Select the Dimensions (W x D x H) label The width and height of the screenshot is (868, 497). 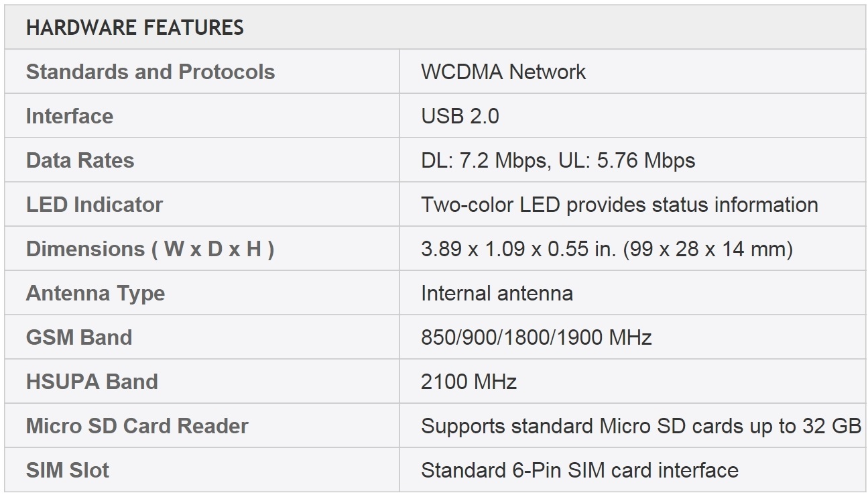click(x=150, y=249)
